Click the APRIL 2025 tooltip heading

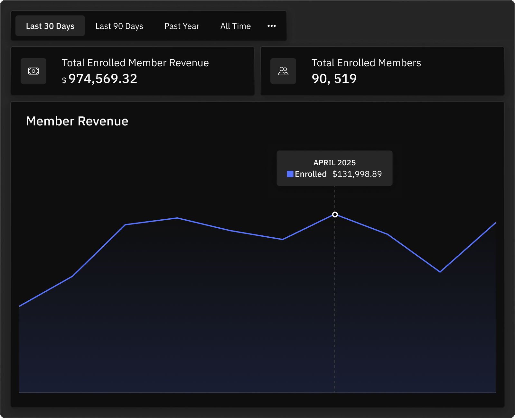click(x=335, y=163)
